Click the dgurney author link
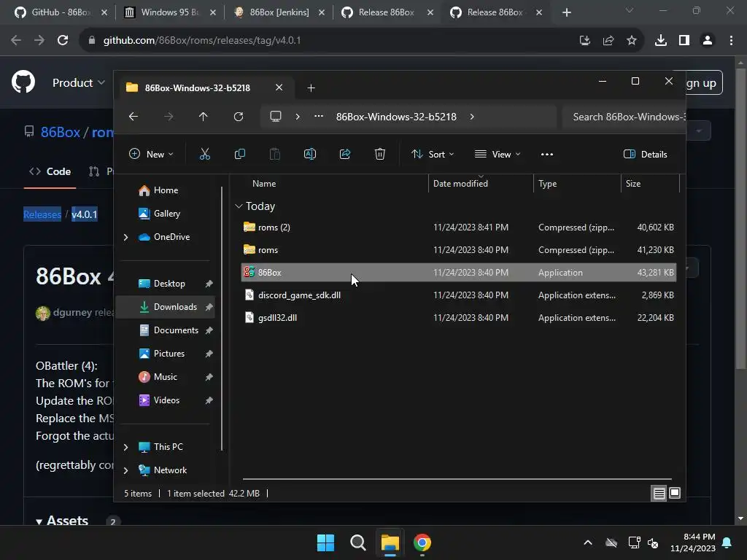 [72, 312]
